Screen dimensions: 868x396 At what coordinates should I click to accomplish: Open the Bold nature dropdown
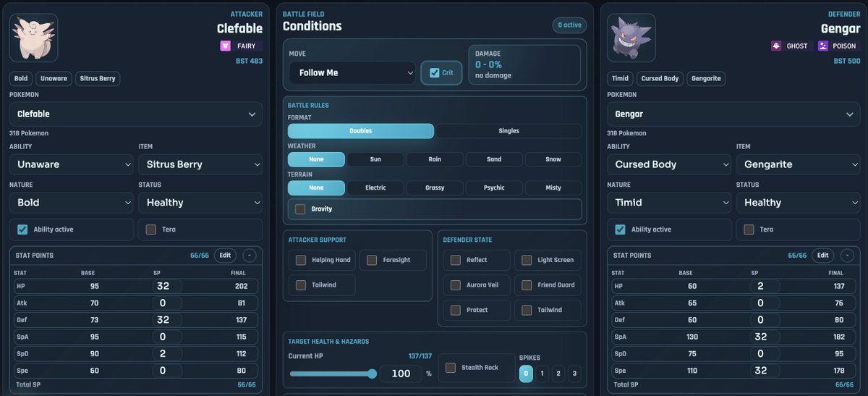click(x=72, y=203)
